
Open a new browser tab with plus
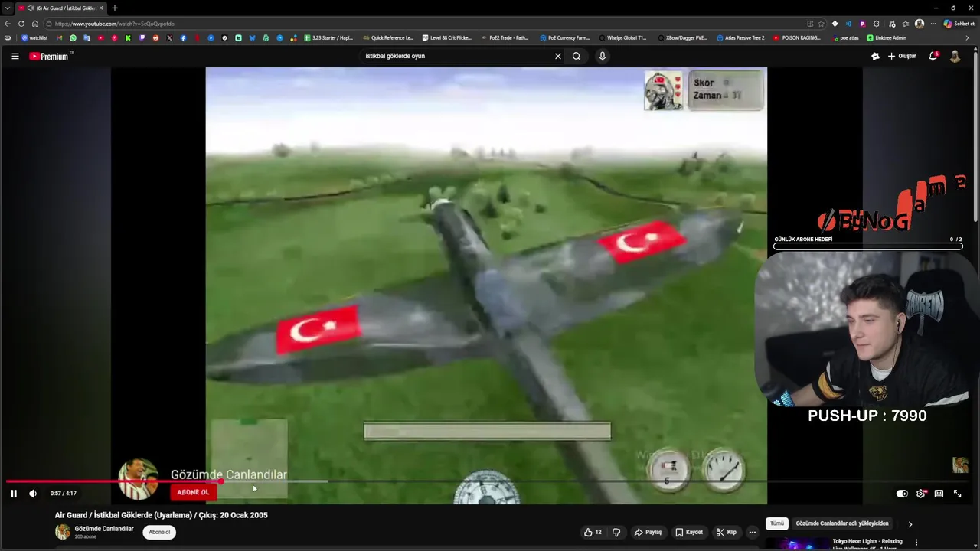pyautogui.click(x=115, y=8)
